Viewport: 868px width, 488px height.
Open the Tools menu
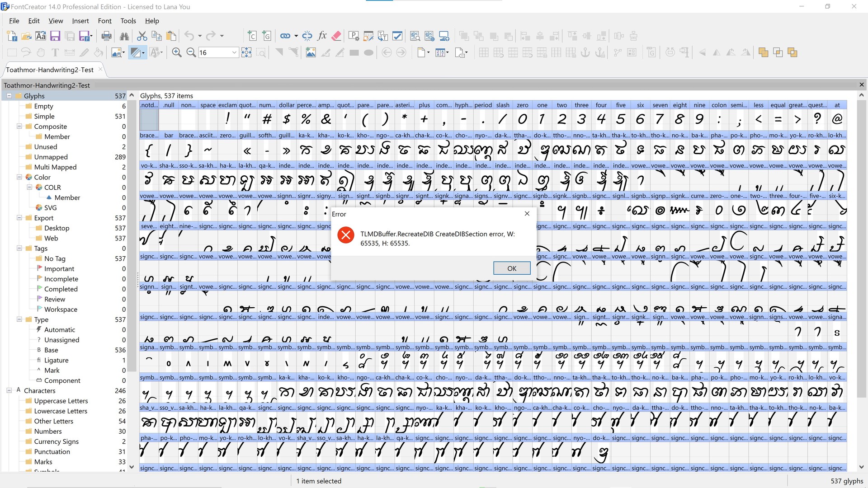(x=127, y=21)
